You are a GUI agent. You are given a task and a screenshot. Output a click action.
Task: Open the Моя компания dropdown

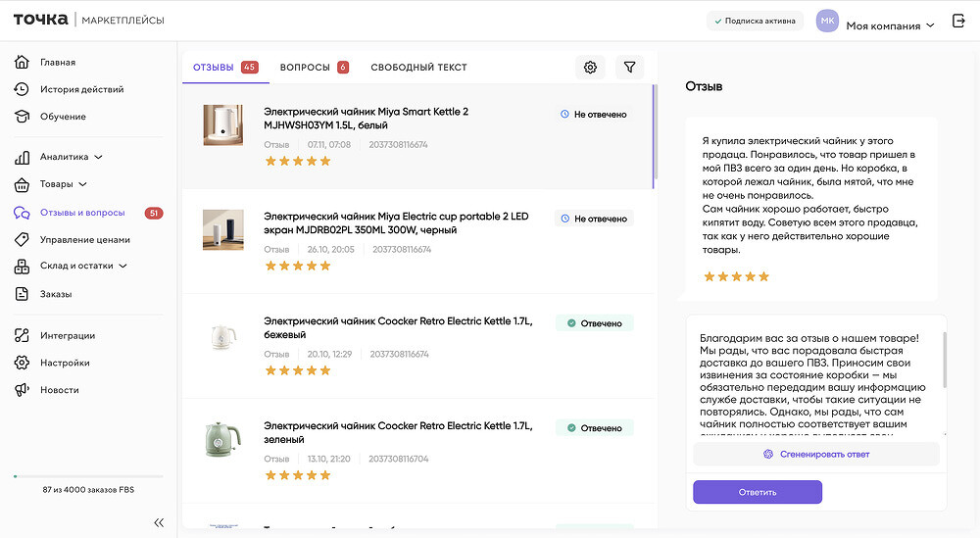890,25
